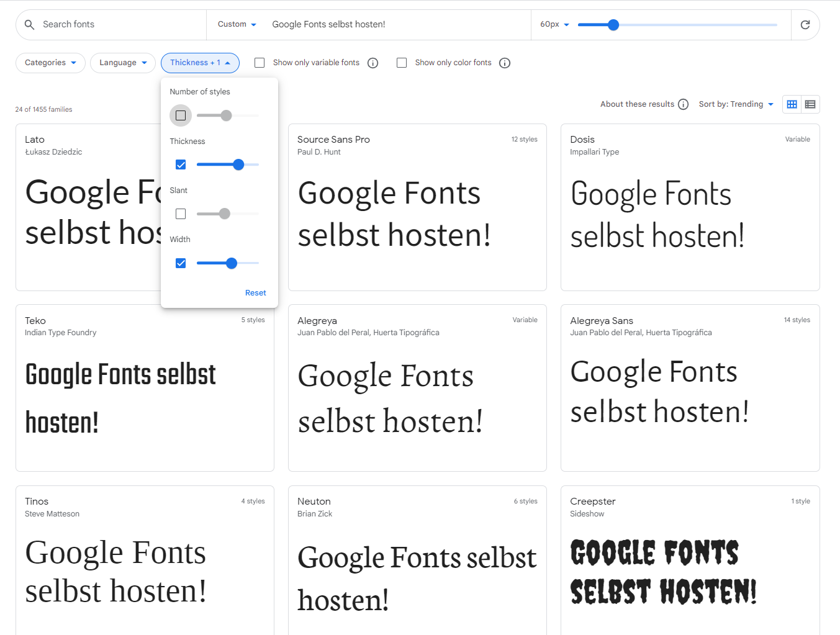Click the 'Indian Type Foundry' designer name
This screenshot has width=840, height=635.
coord(61,333)
